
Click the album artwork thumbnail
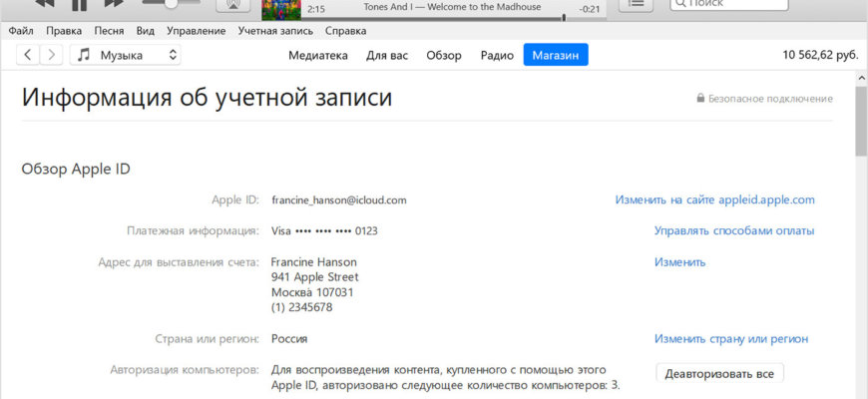coord(281,8)
